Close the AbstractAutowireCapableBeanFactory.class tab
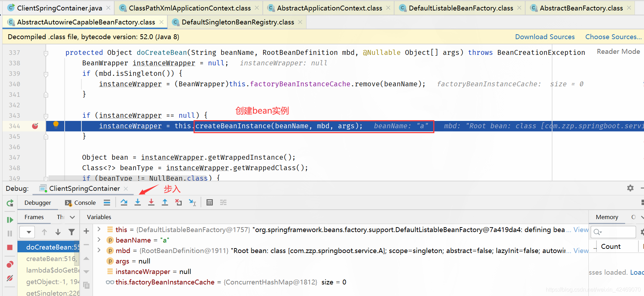The height and width of the screenshot is (296, 644). 161,22
